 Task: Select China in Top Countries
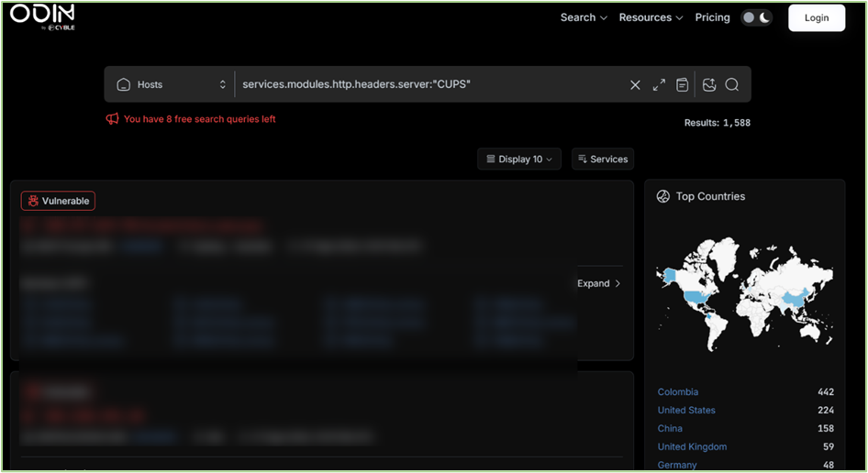pos(670,428)
